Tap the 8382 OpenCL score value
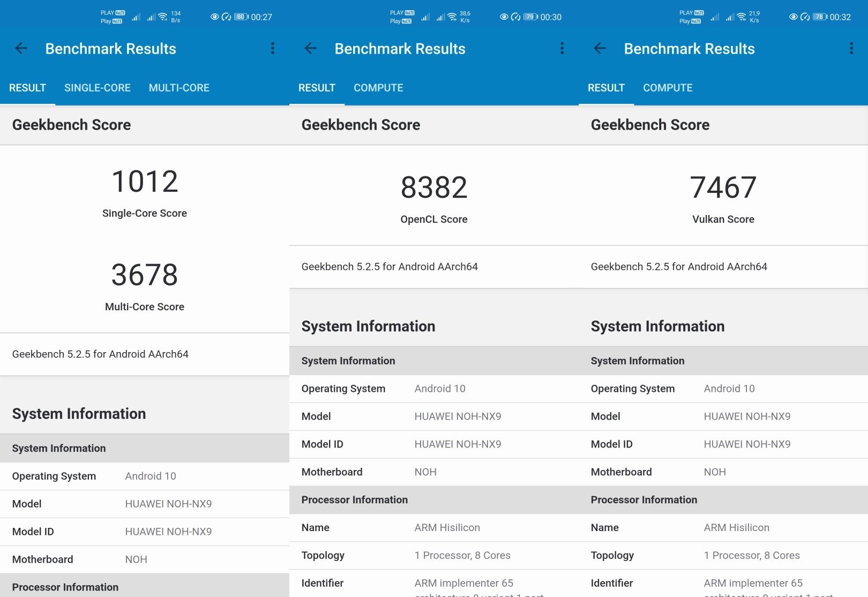The height and width of the screenshot is (597, 868). (x=434, y=188)
